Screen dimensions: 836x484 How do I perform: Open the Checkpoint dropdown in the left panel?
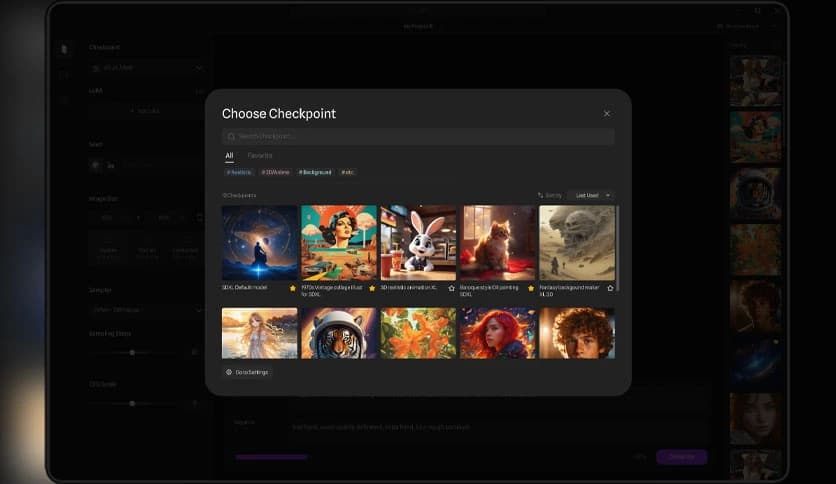pyautogui.click(x=147, y=68)
